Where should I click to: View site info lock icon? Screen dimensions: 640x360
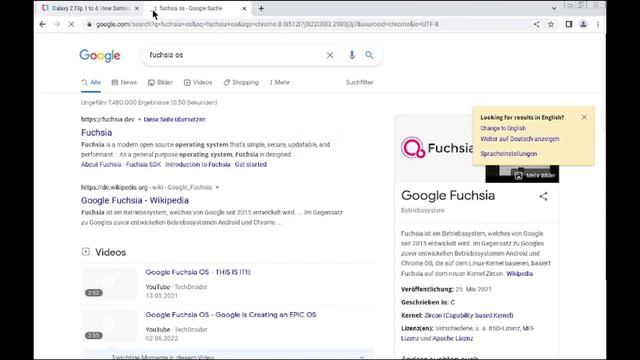(89, 24)
